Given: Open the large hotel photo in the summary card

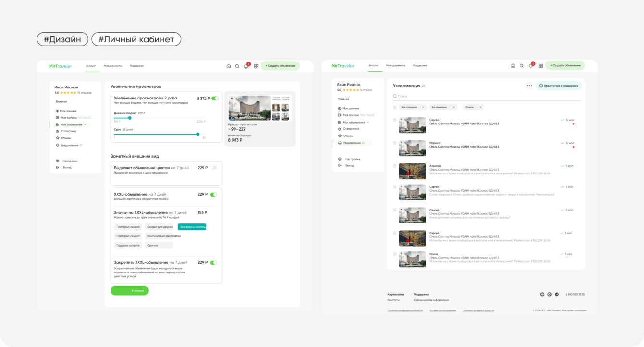Looking at the screenshot, I should point(249,108).
